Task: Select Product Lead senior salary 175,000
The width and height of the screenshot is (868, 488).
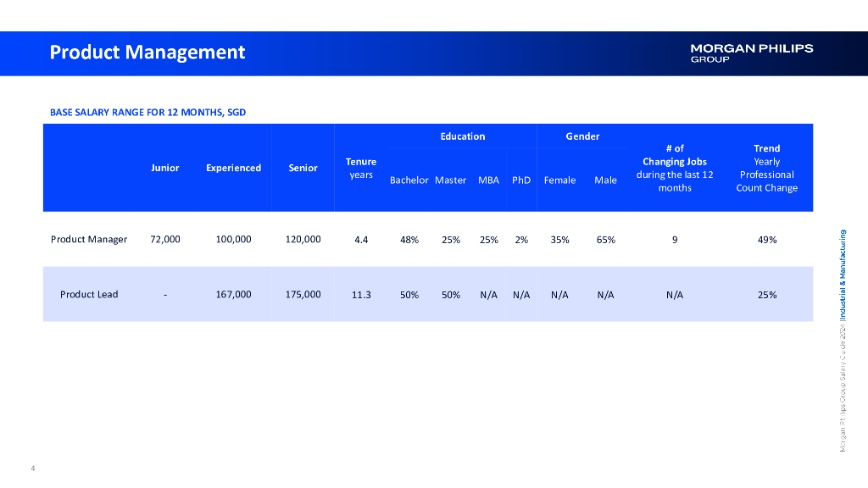Action: coord(303,294)
